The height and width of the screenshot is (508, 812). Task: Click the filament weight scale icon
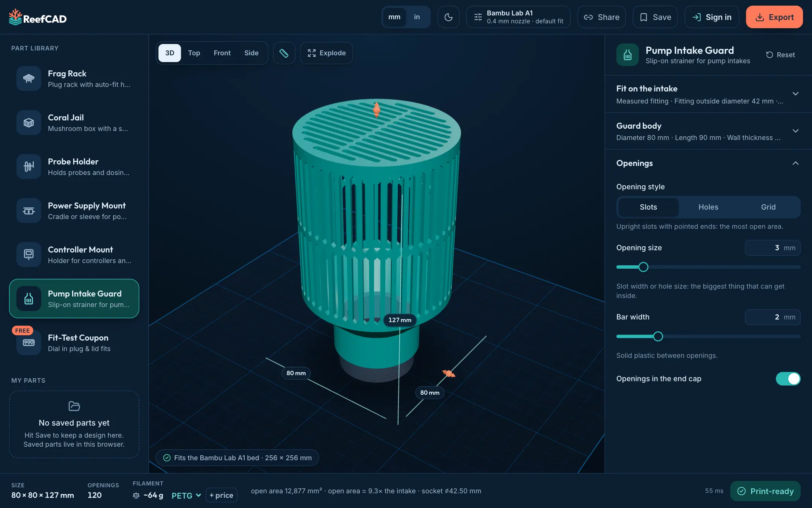(136, 495)
